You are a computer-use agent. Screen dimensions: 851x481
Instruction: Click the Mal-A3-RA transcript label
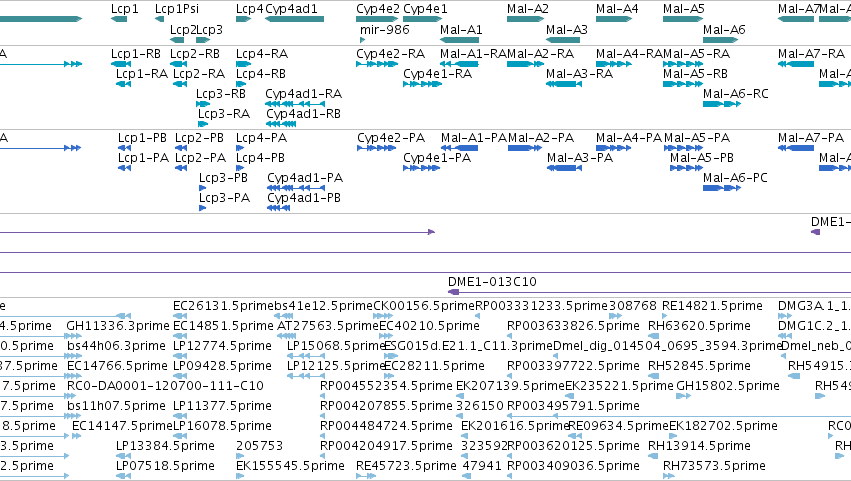[x=579, y=74]
